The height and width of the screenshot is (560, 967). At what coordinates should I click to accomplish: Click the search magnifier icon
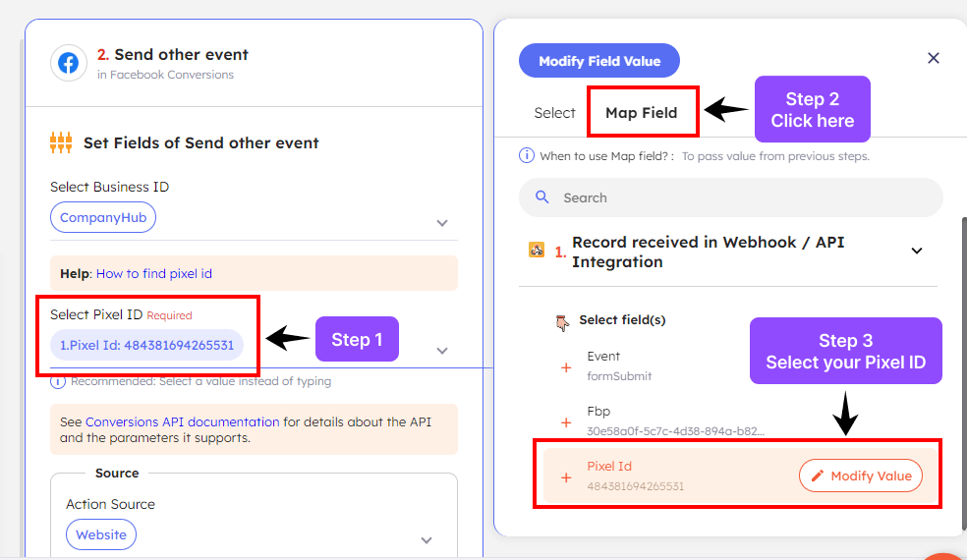tap(541, 197)
